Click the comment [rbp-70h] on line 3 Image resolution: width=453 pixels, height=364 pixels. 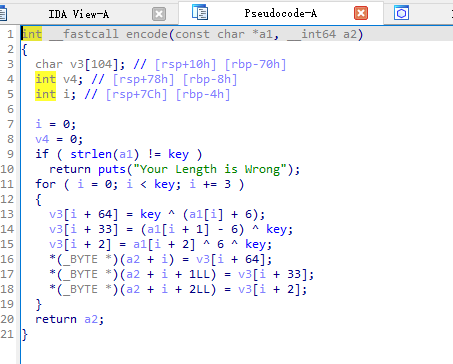tap(255, 64)
